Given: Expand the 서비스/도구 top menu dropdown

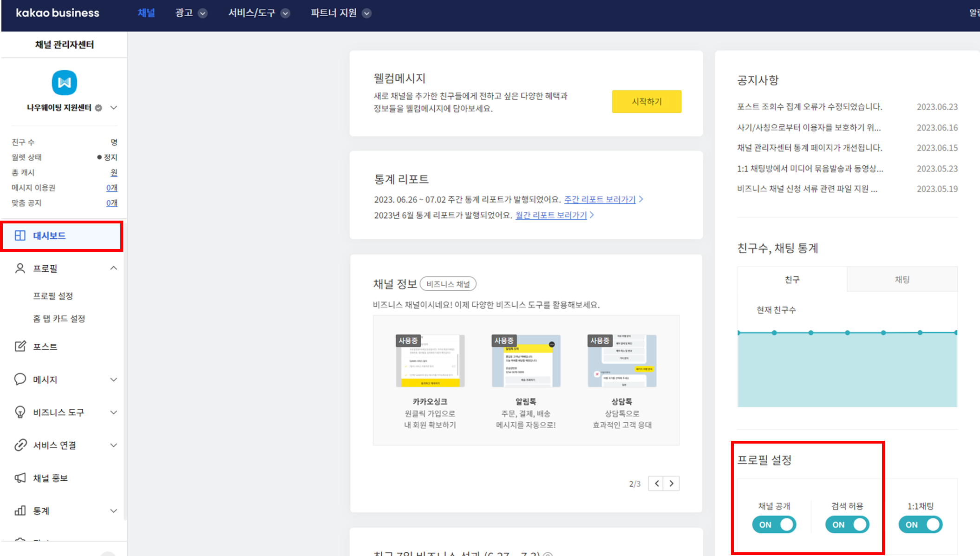Looking at the screenshot, I should coord(286,13).
